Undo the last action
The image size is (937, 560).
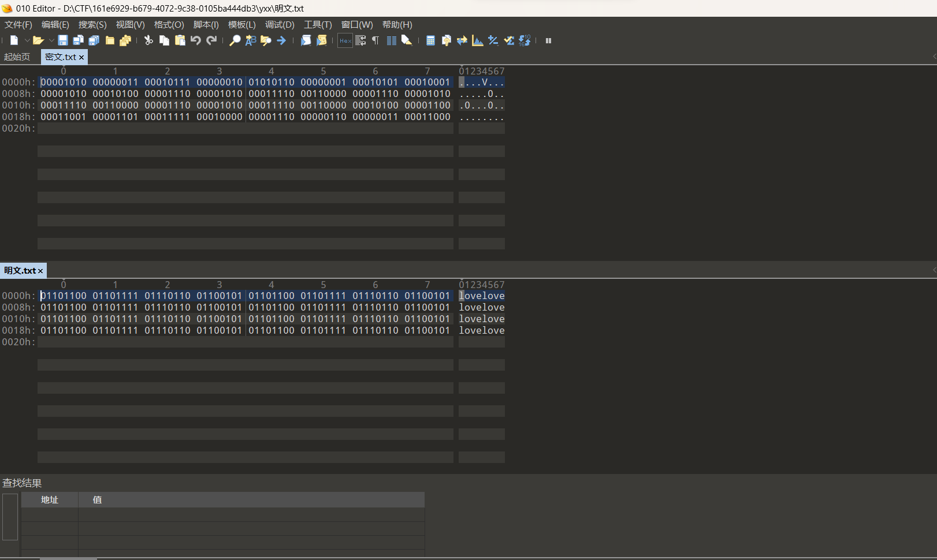196,40
